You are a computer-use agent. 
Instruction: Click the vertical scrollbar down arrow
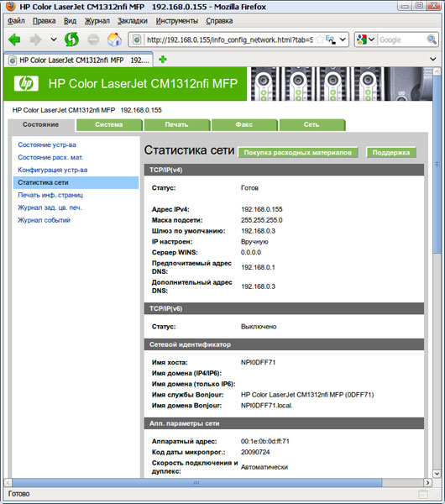click(x=437, y=474)
